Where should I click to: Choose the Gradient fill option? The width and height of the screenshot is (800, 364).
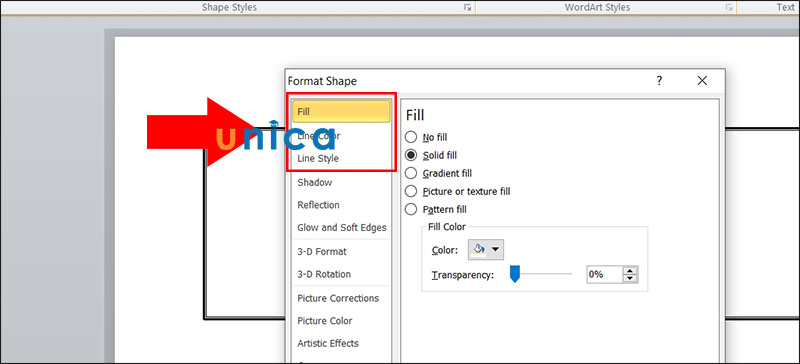(x=411, y=174)
